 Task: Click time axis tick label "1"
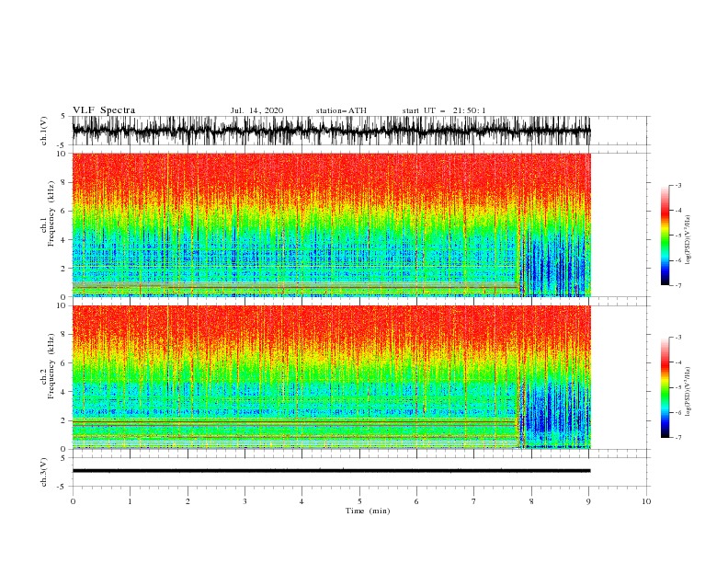coord(130,501)
